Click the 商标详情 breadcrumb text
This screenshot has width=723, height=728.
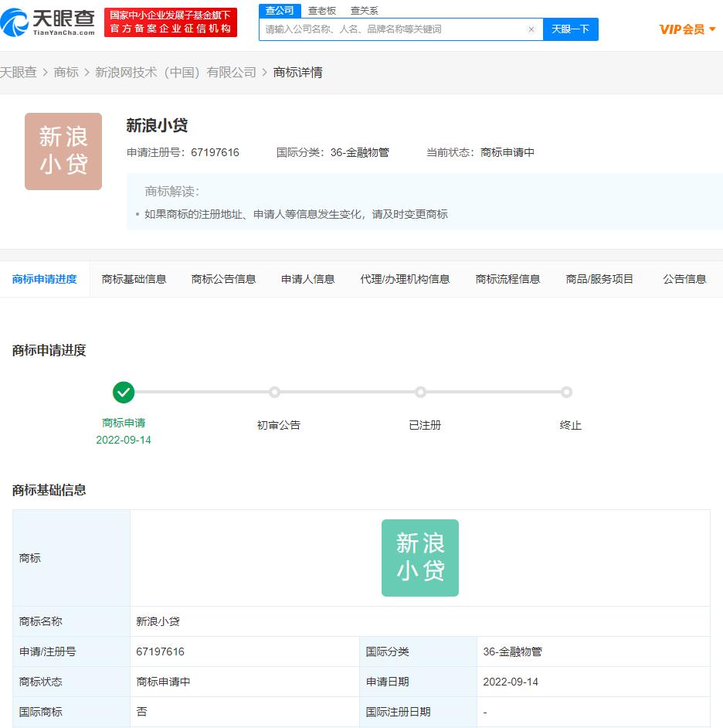click(298, 73)
